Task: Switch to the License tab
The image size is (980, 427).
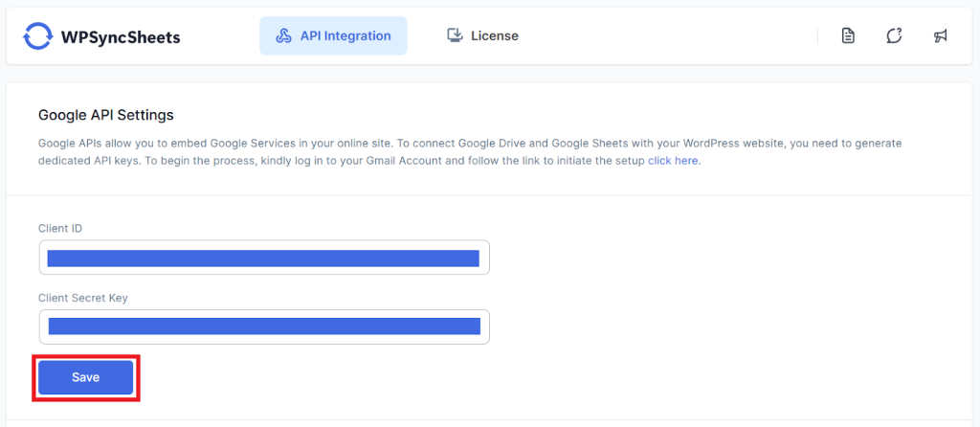Action: (x=482, y=35)
